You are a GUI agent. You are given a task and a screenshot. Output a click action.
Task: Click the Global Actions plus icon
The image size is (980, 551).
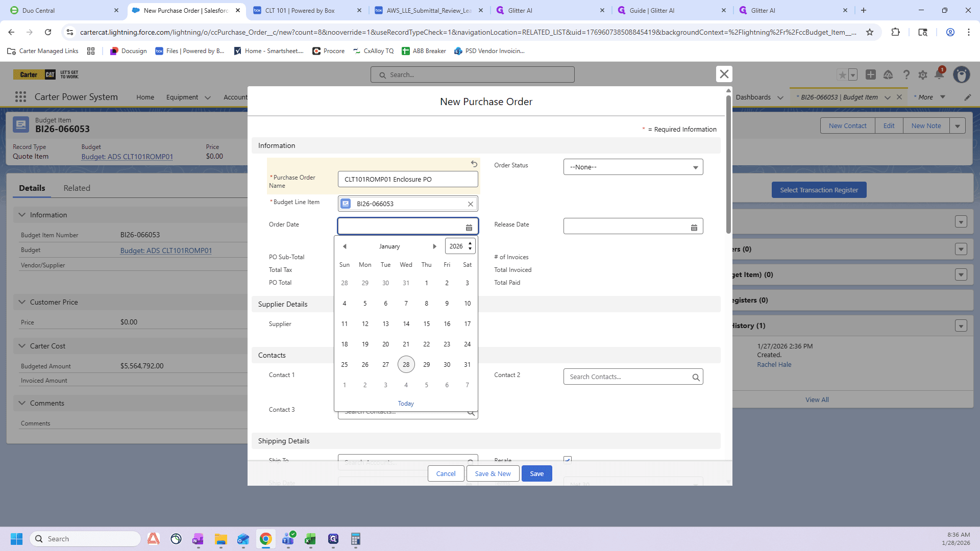[871, 75]
